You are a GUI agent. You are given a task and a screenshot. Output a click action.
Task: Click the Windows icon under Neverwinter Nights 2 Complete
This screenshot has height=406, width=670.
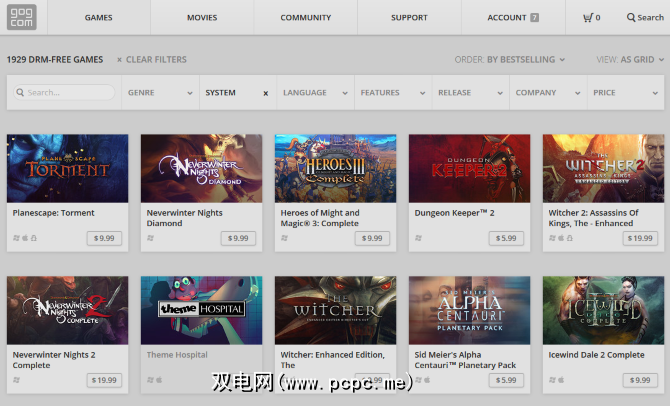(x=16, y=380)
